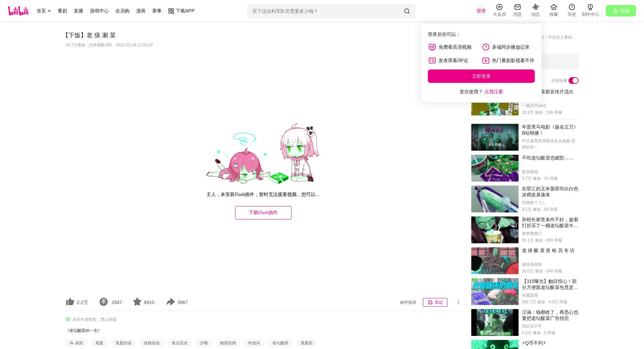Image resolution: width=644 pixels, height=349 pixels.
Task: Click the QR code icon beside 下载APP
Action: [171, 11]
